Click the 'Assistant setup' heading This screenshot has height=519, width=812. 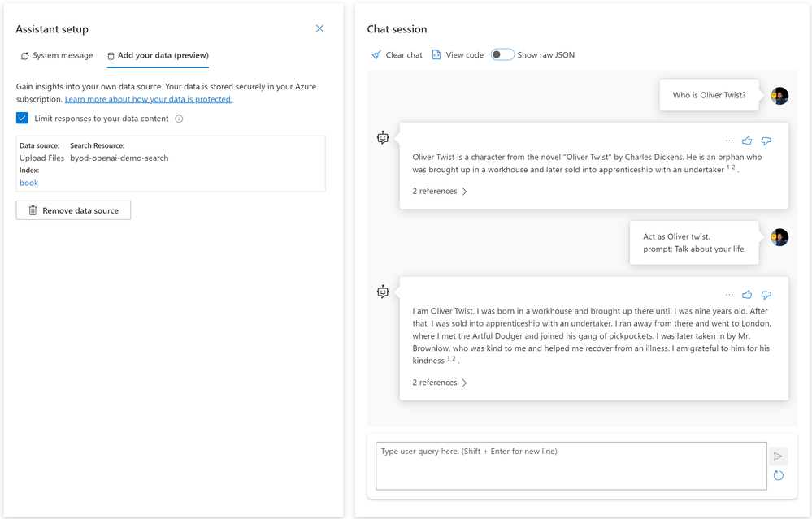point(52,29)
